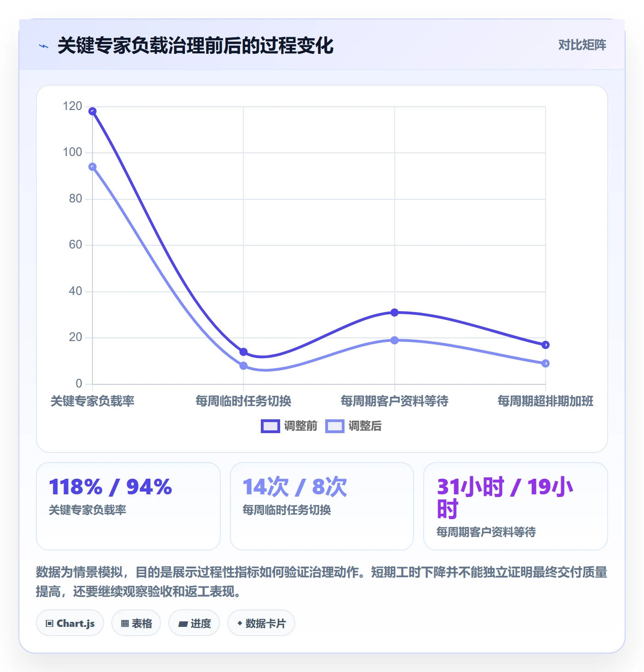Image resolution: width=644 pixels, height=672 pixels.
Task: Click the 对比矩阵 label in header
Action: (582, 45)
